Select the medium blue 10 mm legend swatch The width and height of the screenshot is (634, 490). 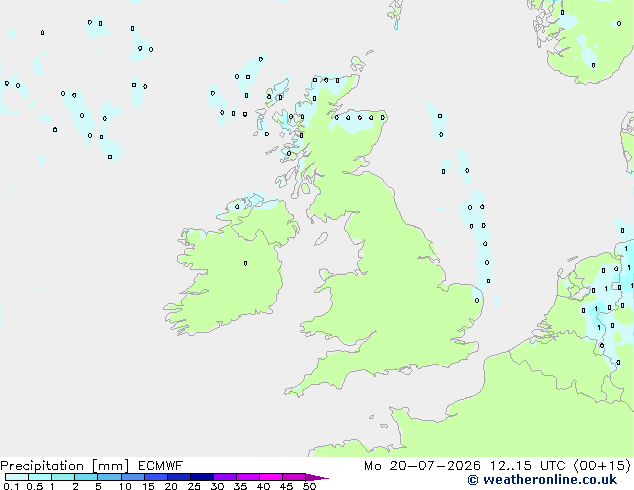pyautogui.click(x=133, y=477)
